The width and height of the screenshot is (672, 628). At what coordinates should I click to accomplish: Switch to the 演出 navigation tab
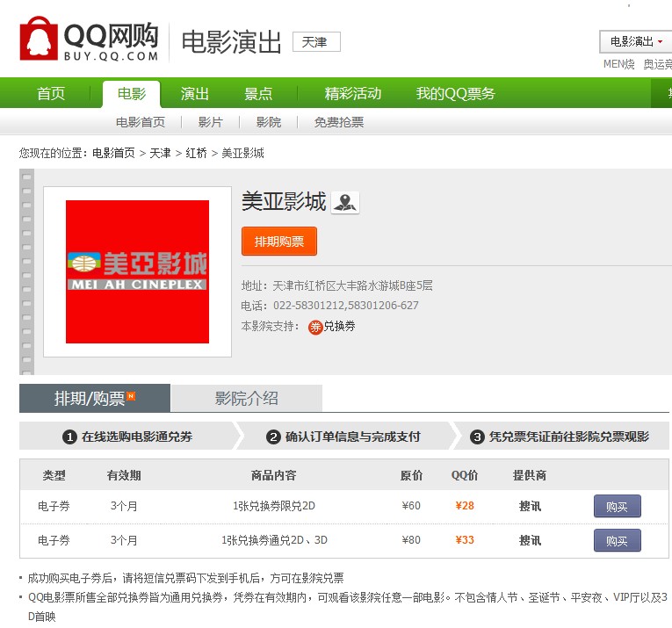point(194,93)
